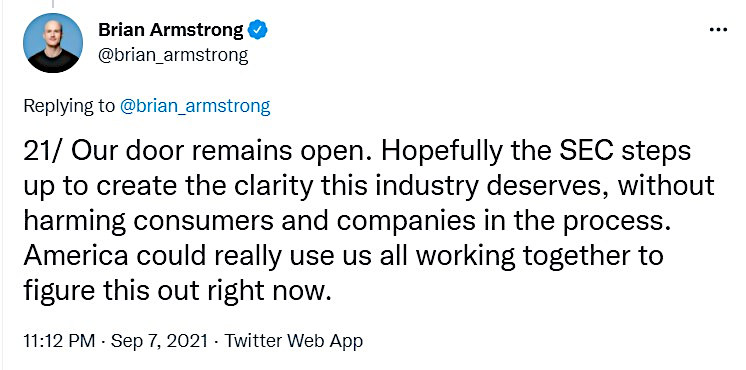
Task: Open the three-dot More options menu
Action: [x=718, y=30]
